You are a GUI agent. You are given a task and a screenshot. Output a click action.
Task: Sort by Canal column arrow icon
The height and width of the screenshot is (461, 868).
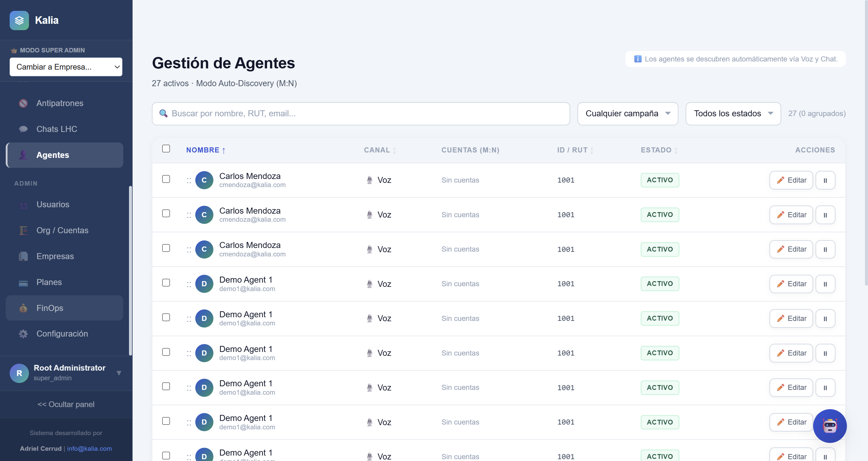tap(394, 150)
